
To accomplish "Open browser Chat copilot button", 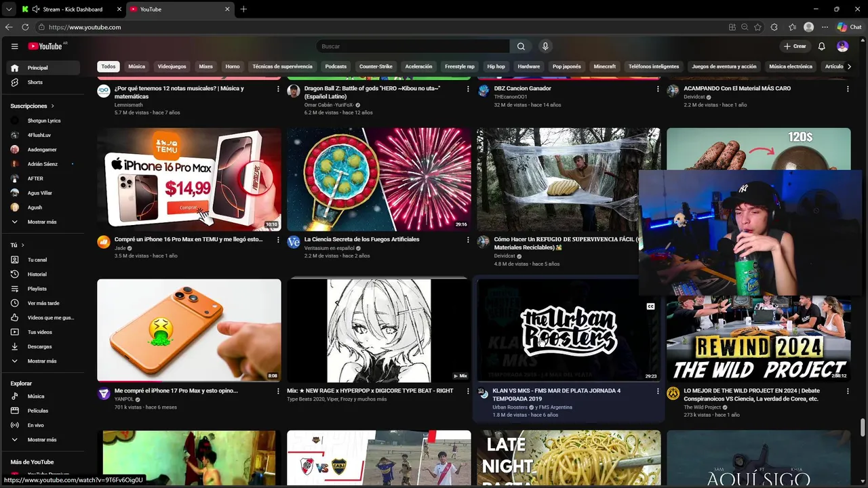I will click(849, 27).
